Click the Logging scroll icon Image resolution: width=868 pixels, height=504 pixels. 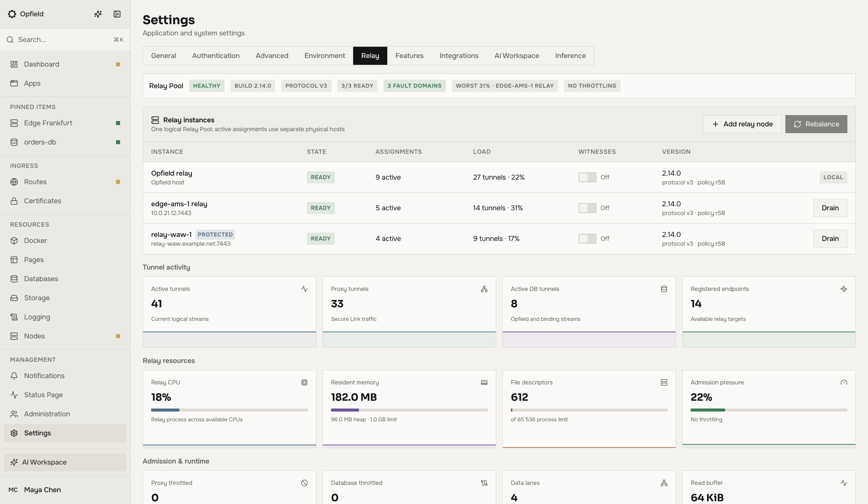[x=14, y=317]
